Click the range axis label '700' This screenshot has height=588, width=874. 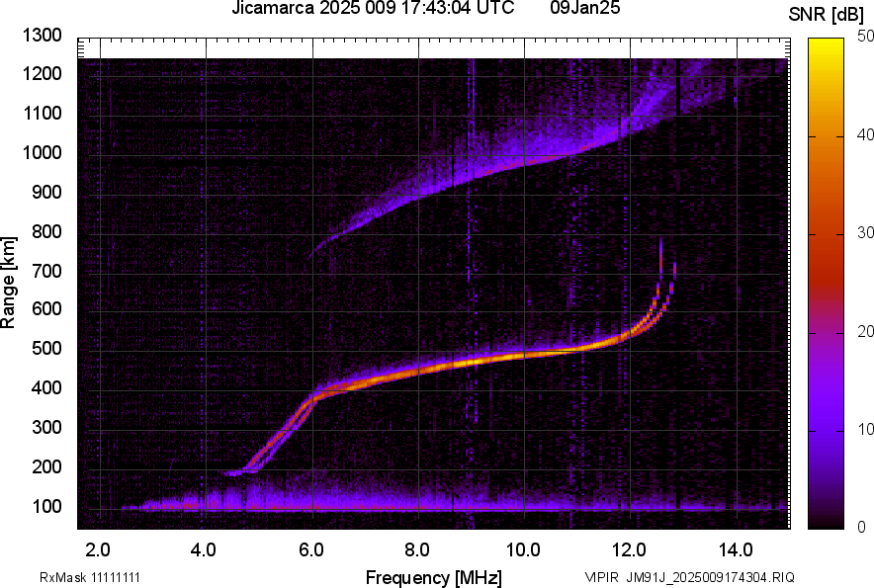click(46, 271)
